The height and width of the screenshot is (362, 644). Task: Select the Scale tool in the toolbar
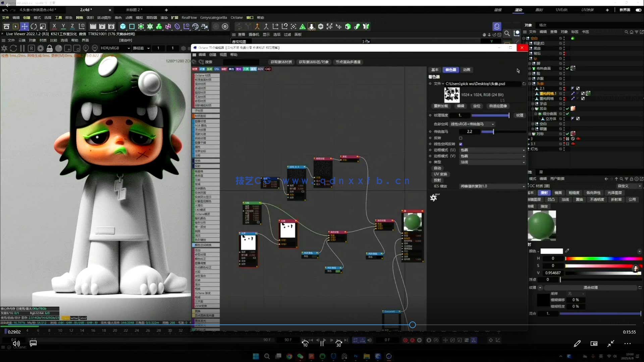(x=43, y=26)
